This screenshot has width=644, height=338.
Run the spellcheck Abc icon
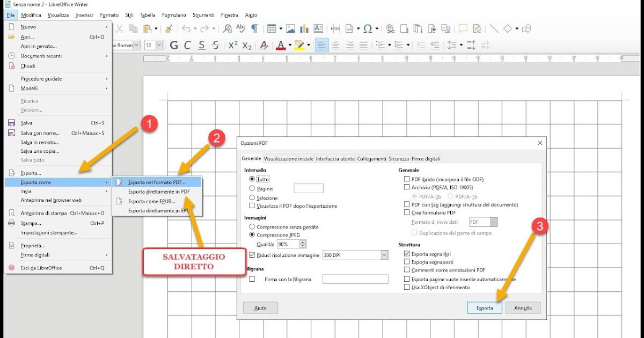click(241, 29)
